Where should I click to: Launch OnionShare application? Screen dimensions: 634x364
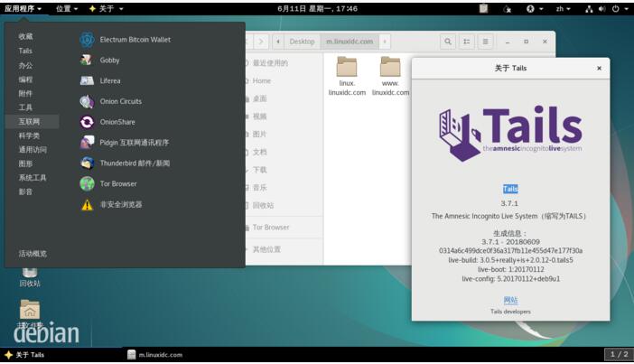point(107,122)
